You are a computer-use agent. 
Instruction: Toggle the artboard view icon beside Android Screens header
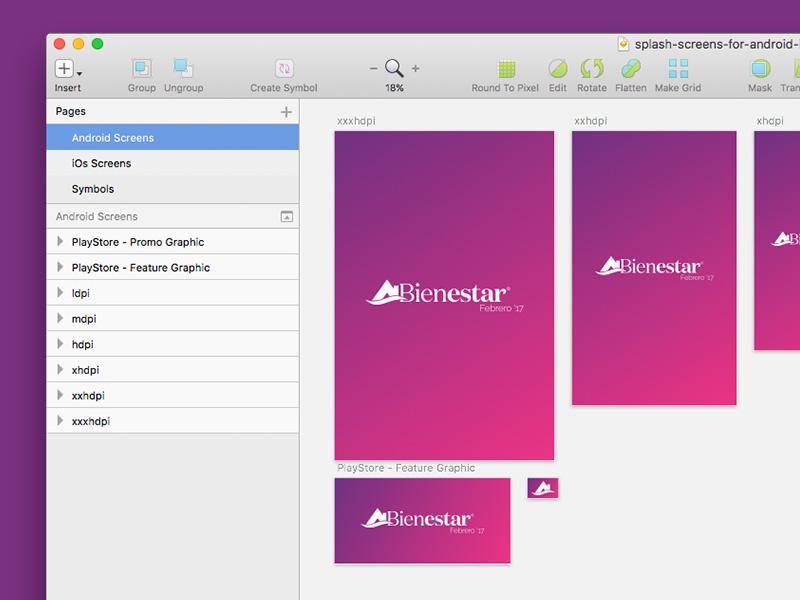(285, 216)
